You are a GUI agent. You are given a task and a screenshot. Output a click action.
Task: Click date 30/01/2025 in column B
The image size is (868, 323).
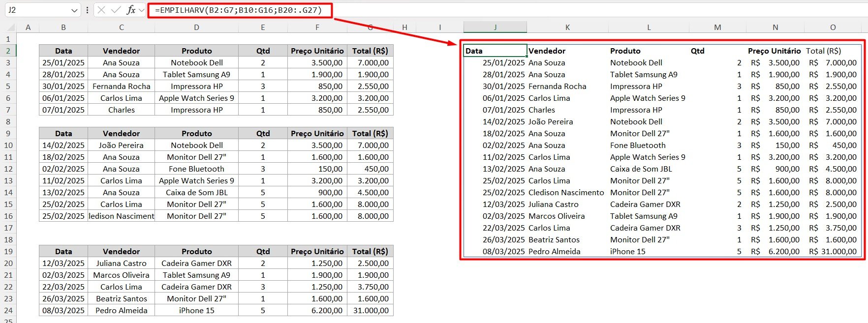click(x=63, y=86)
